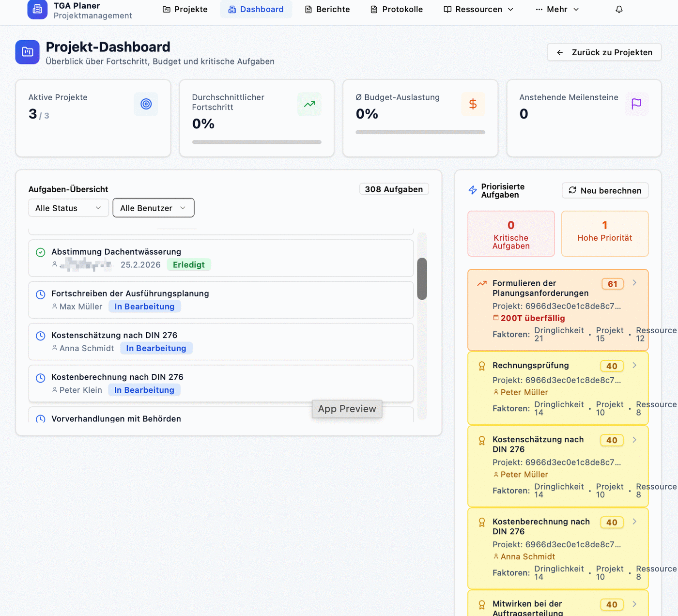Click the App Preview label

pyautogui.click(x=347, y=409)
